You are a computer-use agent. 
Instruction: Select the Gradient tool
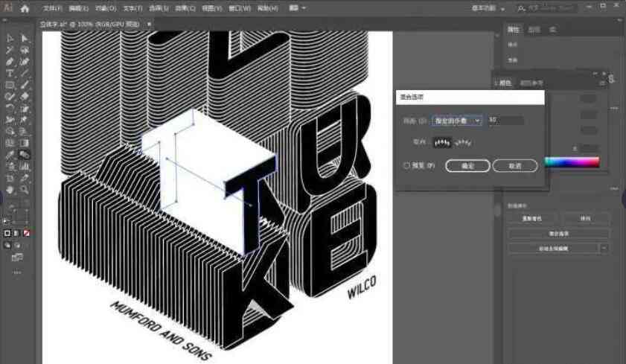tap(25, 142)
